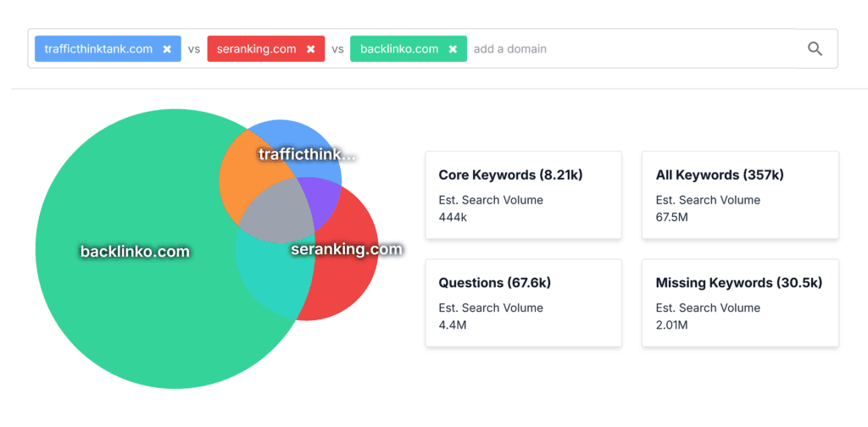This screenshot has width=868, height=427.
Task: Focus the 'add a domain' input field
Action: tap(627, 49)
